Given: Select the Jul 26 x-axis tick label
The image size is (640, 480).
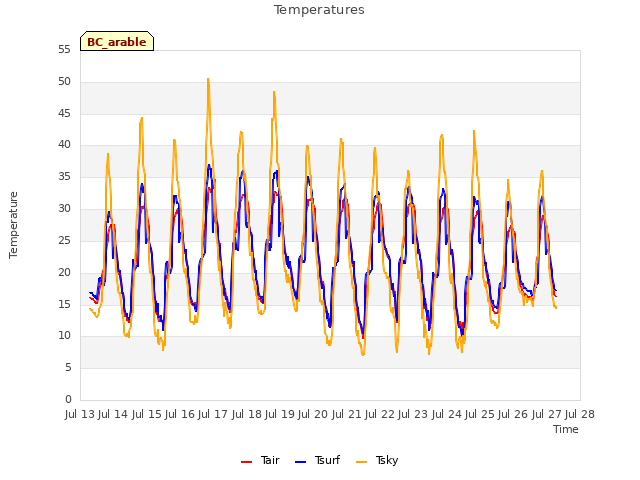Looking at the screenshot, I should tap(513, 414).
